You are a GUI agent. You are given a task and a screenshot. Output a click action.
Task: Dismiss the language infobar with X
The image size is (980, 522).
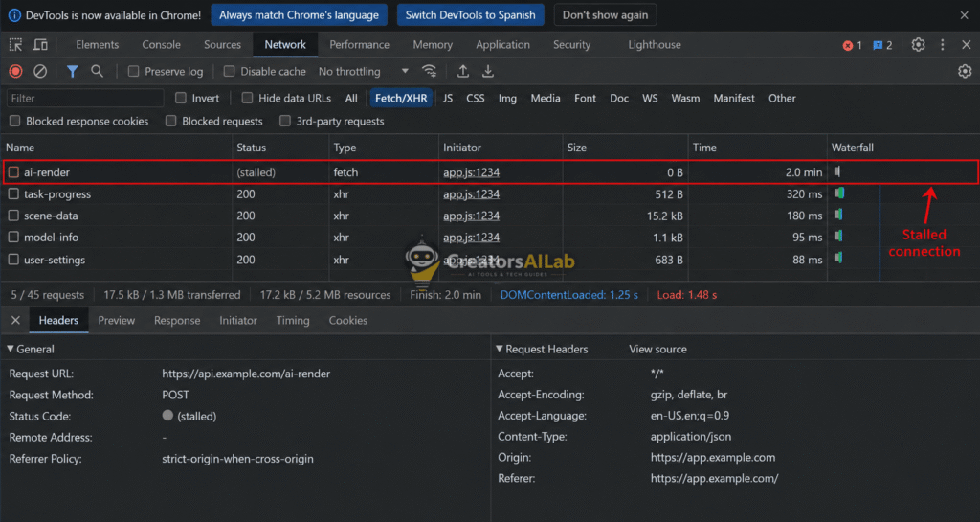pos(965,15)
